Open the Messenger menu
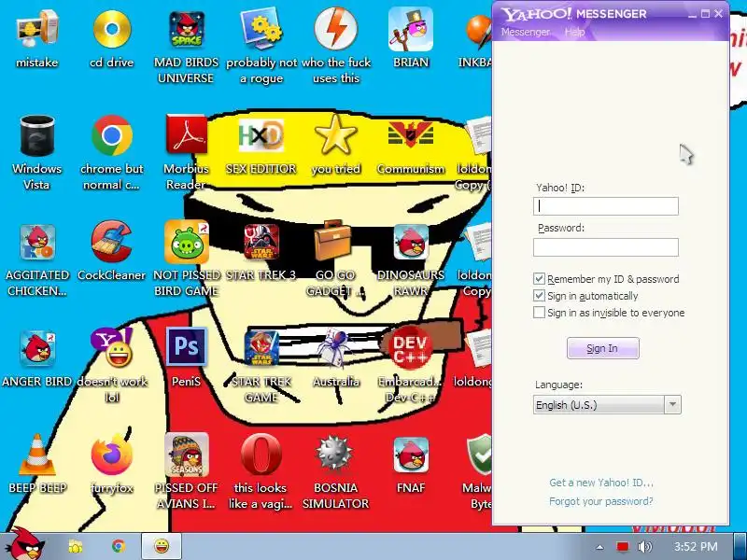747x560 pixels. coord(526,32)
